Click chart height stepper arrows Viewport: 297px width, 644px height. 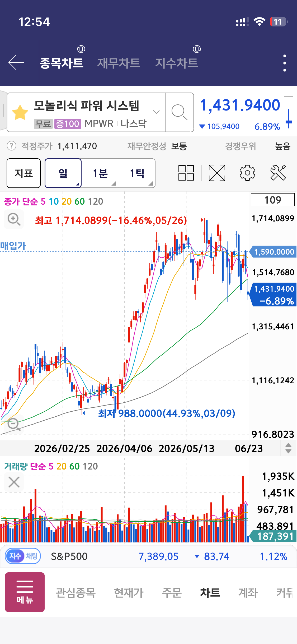pos(289,448)
